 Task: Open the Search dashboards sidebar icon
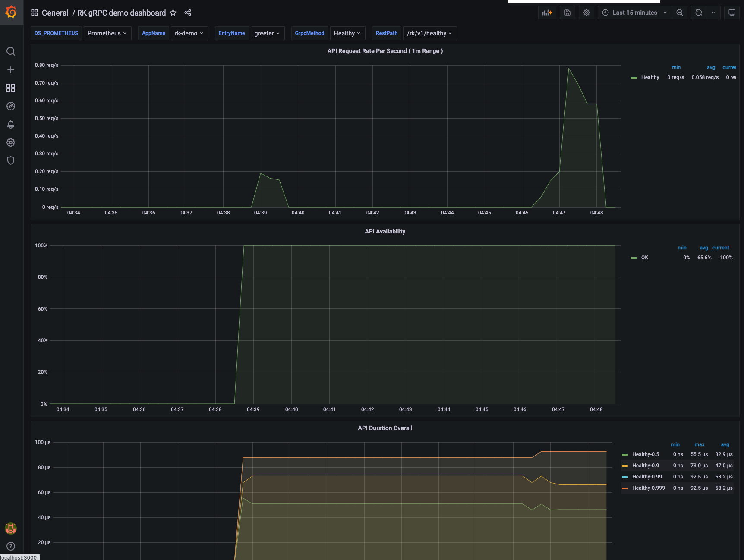point(11,52)
